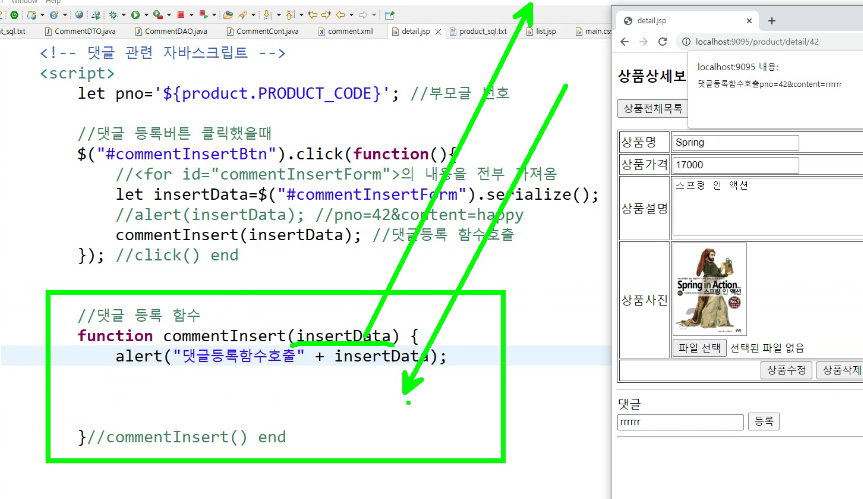Open dropdown arrow next to Previous Annotation icon

click(x=301, y=15)
